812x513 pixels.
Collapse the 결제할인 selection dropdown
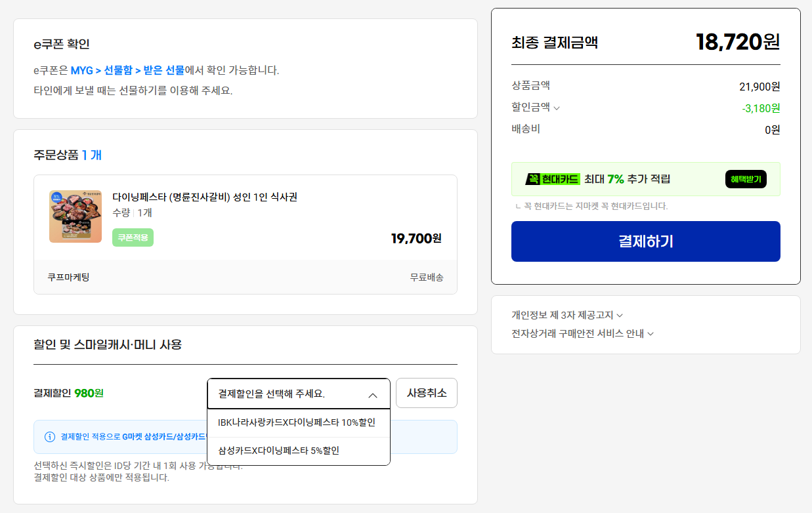(x=299, y=394)
